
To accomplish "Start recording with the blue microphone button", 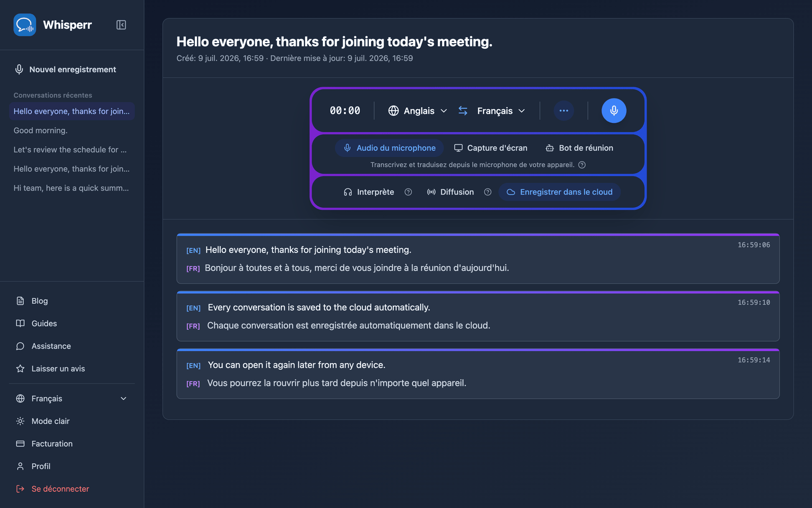I will click(614, 111).
